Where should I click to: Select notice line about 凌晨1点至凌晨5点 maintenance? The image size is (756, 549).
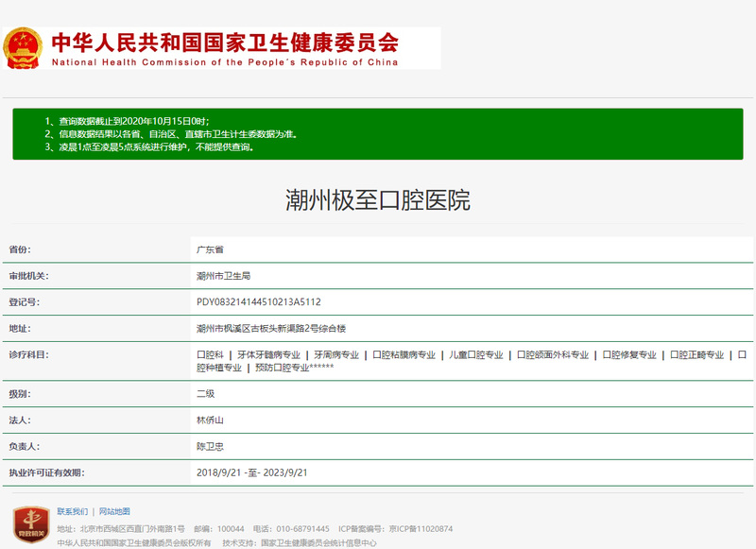pos(149,147)
